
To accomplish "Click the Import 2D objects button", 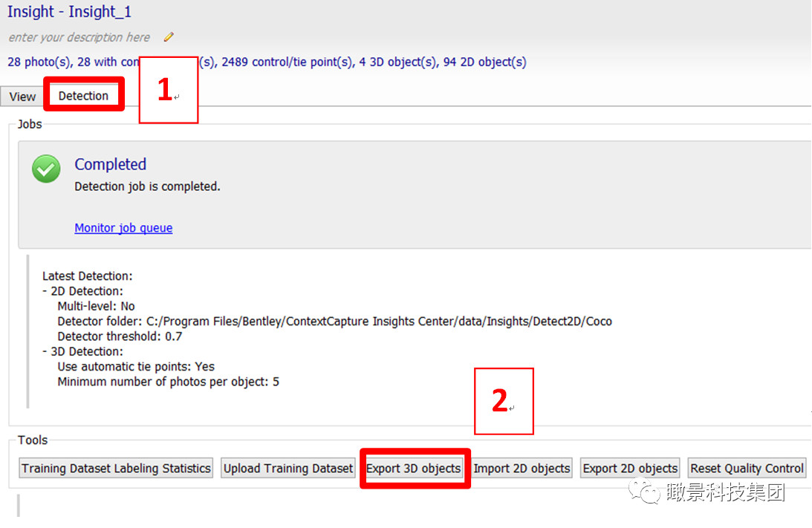I will 522,468.
